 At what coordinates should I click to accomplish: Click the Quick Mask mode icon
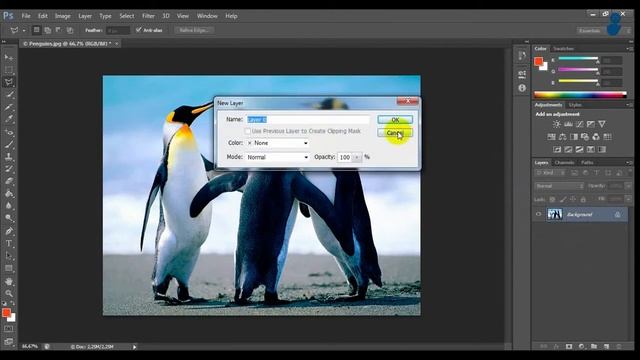[x=9, y=329]
